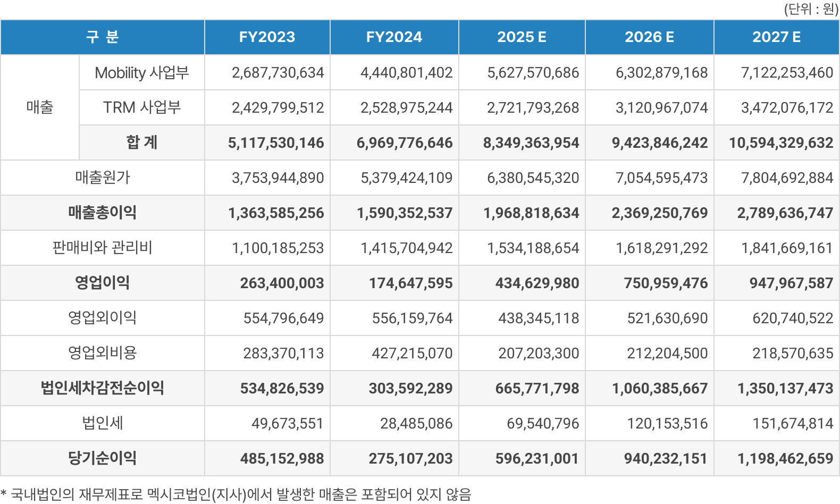Screen dimensions: 840x504
Task: Select the 2026 E column header
Action: [649, 37]
